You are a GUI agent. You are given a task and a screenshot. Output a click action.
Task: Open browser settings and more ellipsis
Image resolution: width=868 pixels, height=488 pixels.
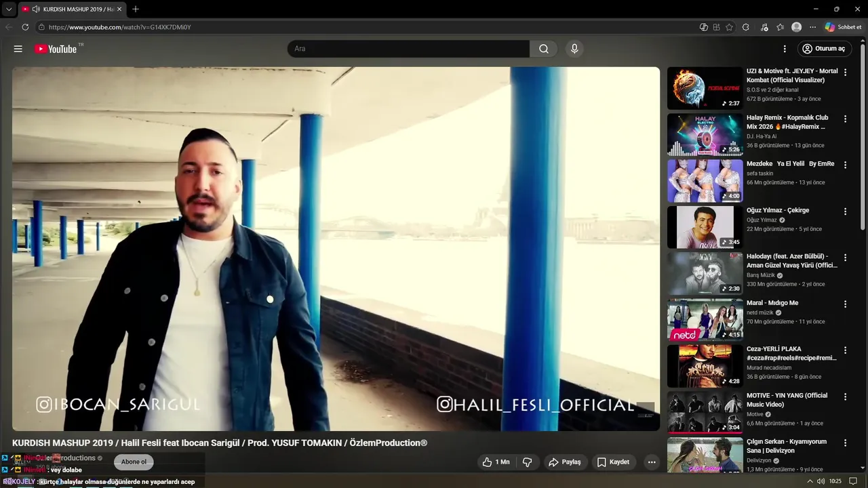click(x=813, y=27)
